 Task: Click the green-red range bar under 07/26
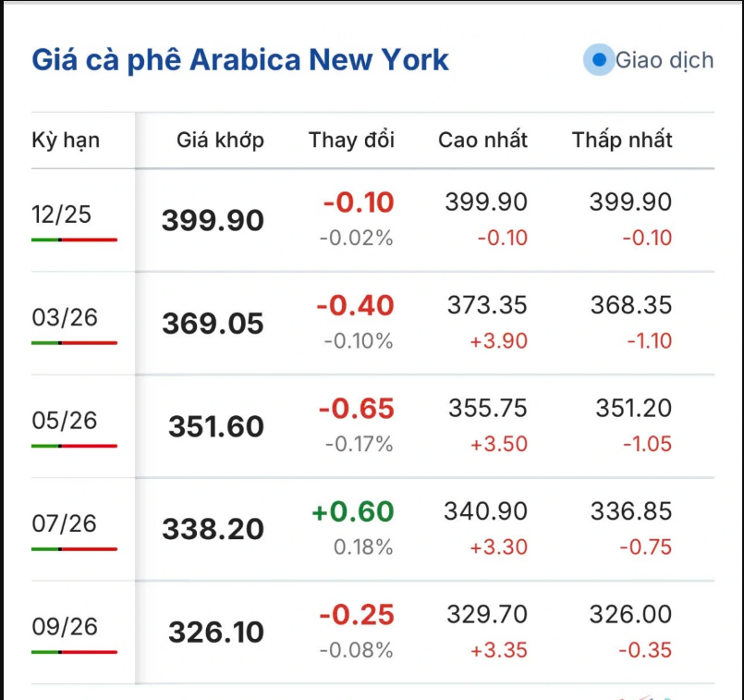tap(74, 549)
